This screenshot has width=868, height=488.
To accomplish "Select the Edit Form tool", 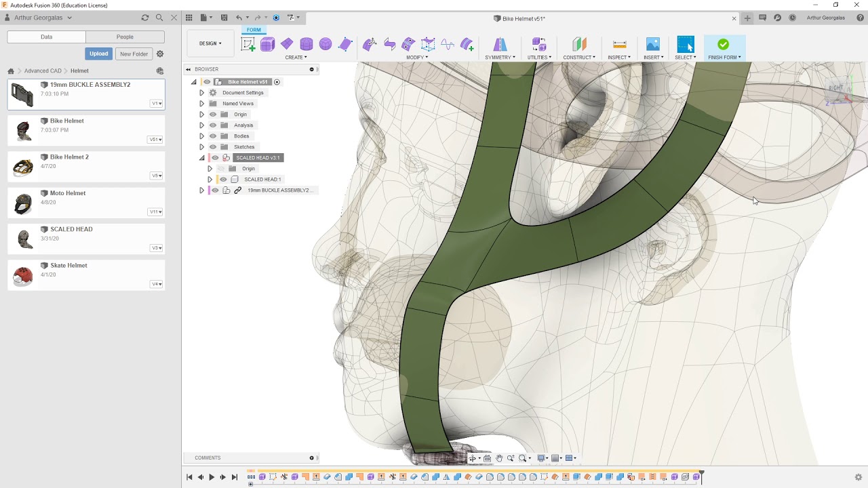I will click(370, 45).
